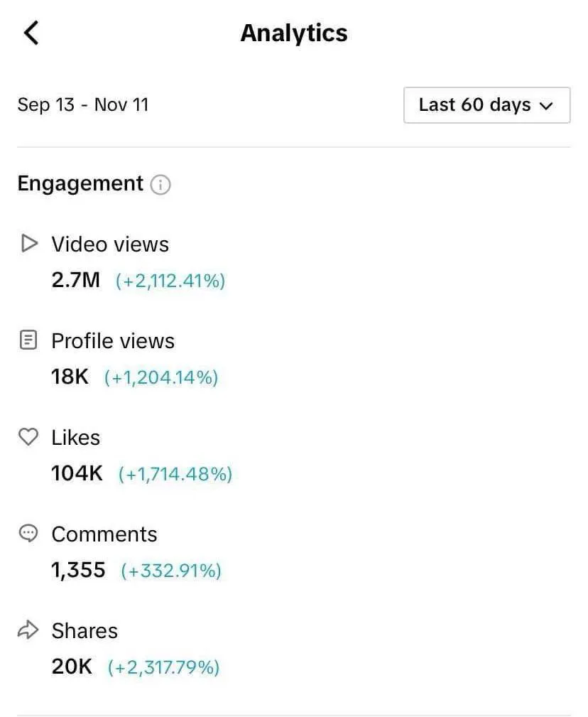Screen dimensions: 588x717
Task: Go back using the left arrow icon
Action: [x=31, y=33]
